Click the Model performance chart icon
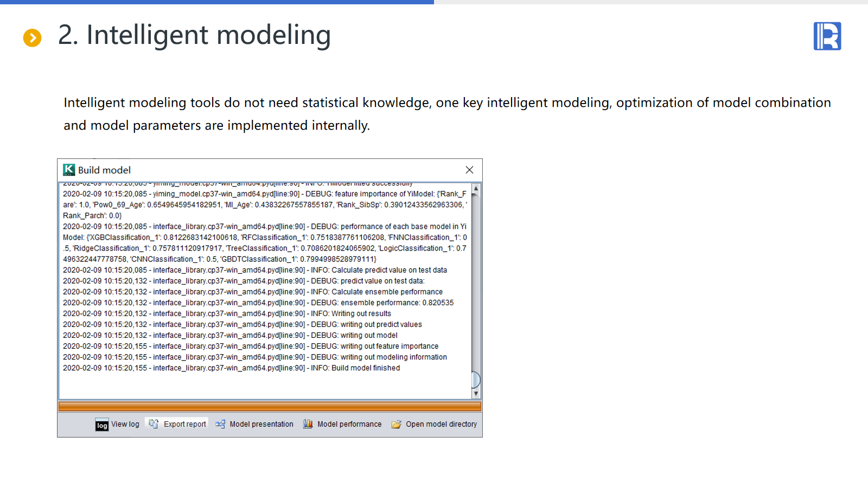This screenshot has height=488, width=868. [x=308, y=424]
